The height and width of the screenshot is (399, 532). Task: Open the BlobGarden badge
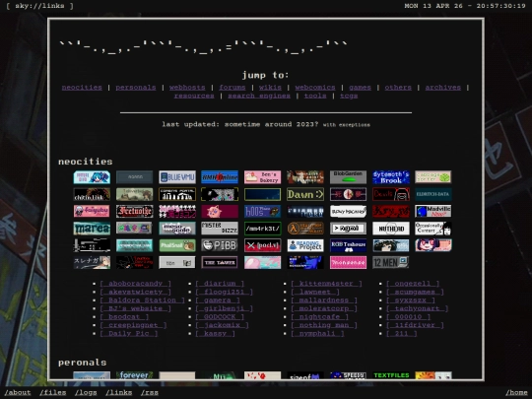coord(348,177)
